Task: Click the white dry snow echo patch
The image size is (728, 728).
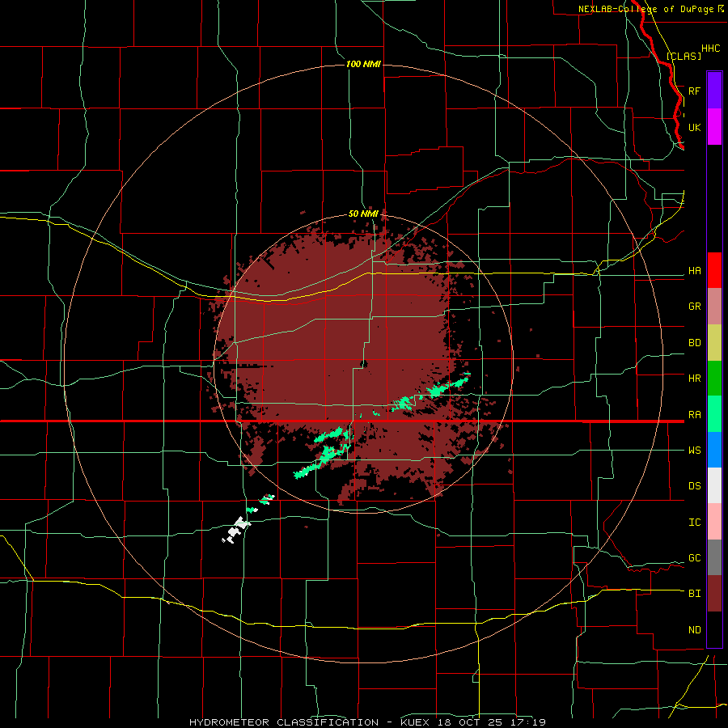Action: coord(237,530)
